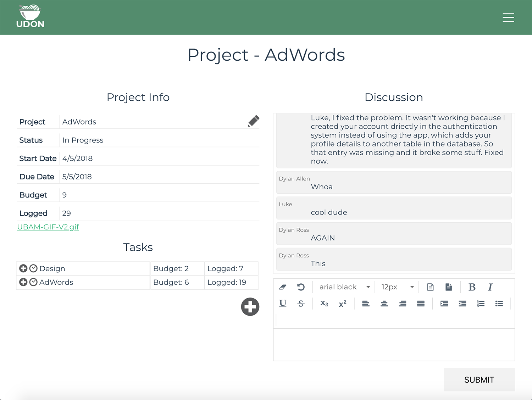Click into the discussion message text area
This screenshot has width=532, height=400.
click(394, 345)
